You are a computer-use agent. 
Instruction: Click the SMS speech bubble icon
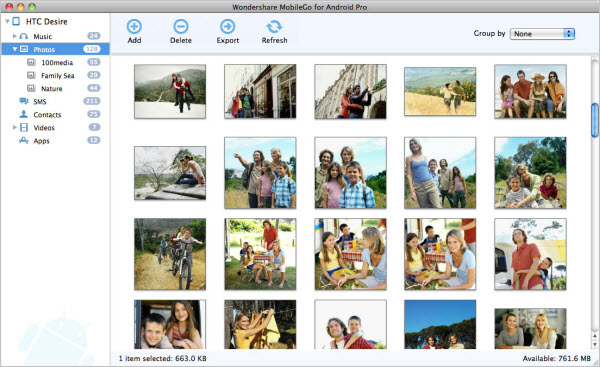(x=24, y=101)
